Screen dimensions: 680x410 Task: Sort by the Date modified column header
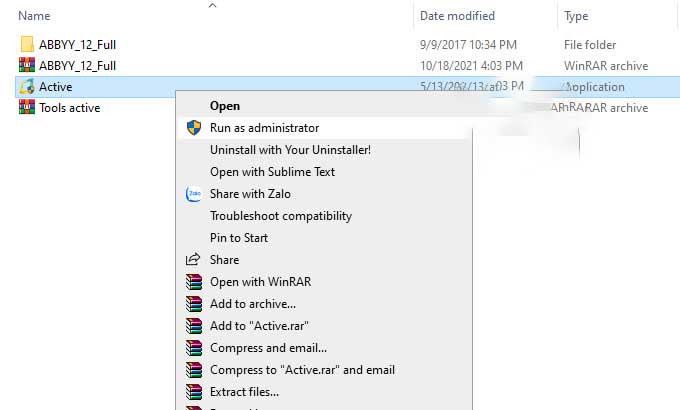[x=457, y=16]
